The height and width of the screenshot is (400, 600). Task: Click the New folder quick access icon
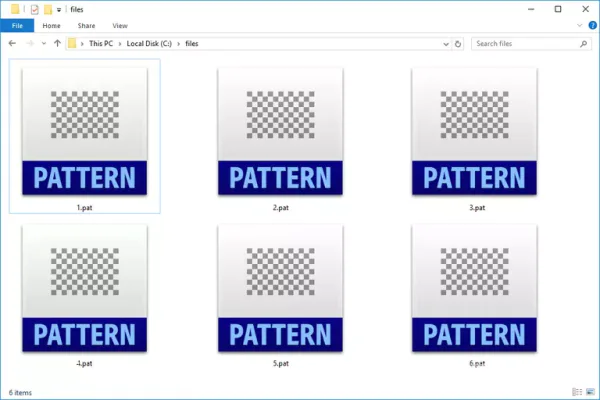click(48, 10)
